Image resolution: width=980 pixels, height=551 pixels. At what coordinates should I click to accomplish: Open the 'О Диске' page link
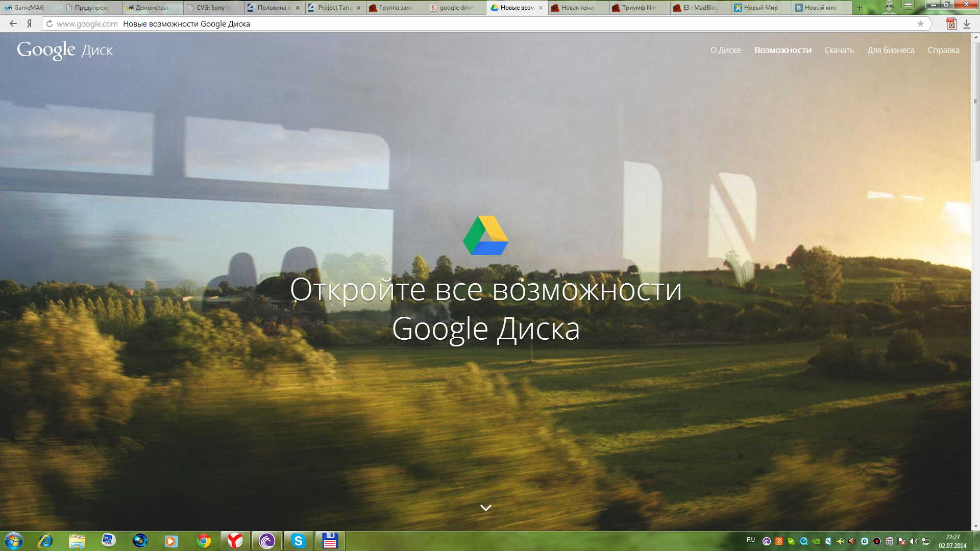[725, 50]
